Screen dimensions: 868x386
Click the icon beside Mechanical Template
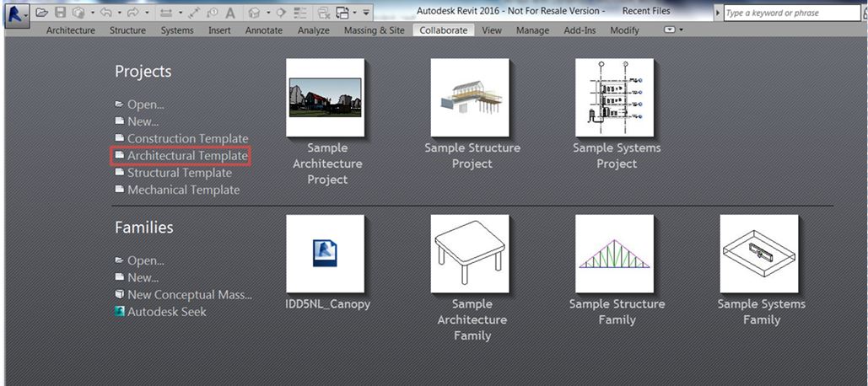tap(119, 189)
